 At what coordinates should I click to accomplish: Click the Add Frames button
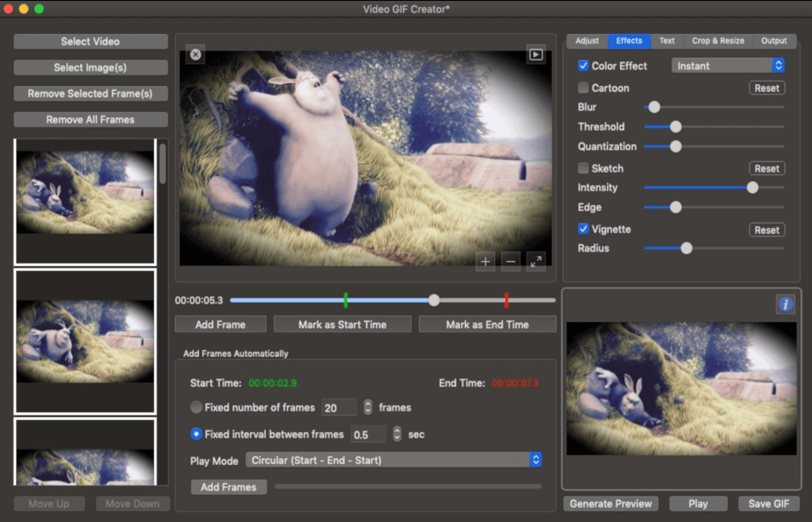[x=229, y=487]
